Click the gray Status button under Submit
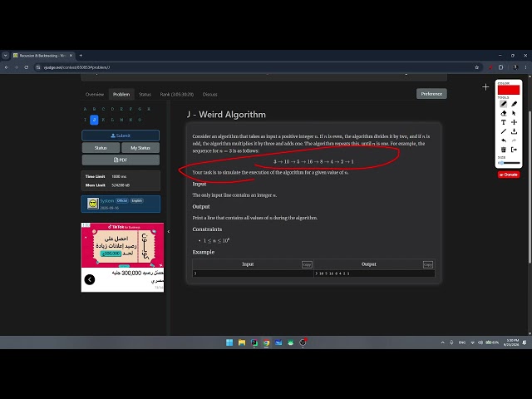The width and height of the screenshot is (532, 399). (x=101, y=148)
